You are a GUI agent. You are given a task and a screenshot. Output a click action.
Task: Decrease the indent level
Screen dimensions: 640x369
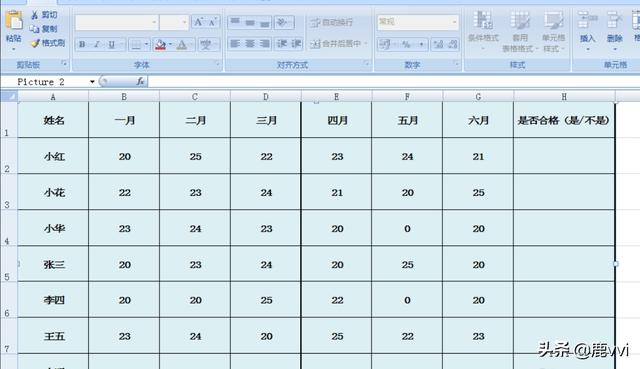282,43
